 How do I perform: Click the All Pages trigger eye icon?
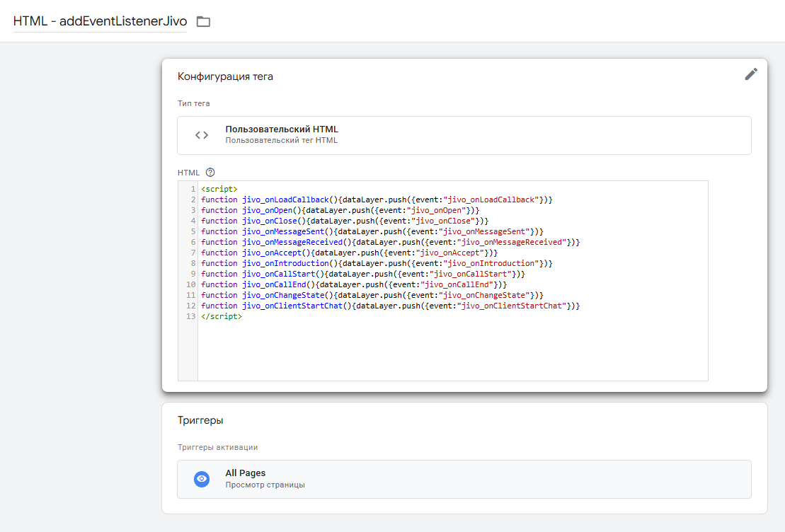coord(202,479)
